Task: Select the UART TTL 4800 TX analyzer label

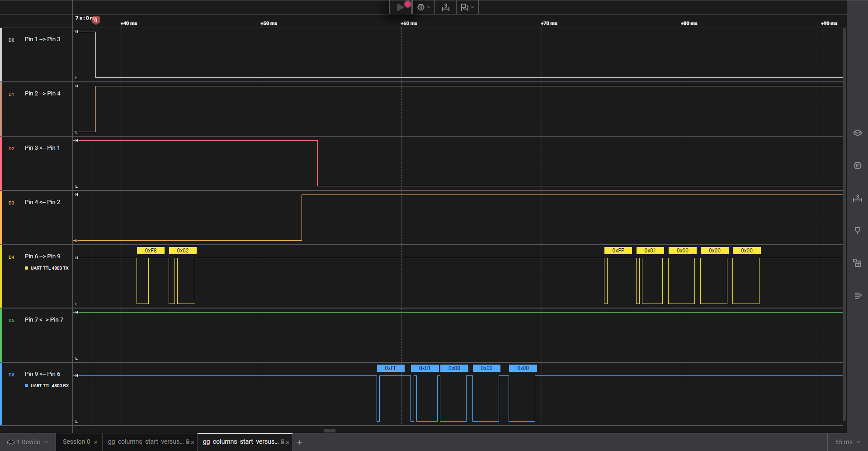Action: 49,268
